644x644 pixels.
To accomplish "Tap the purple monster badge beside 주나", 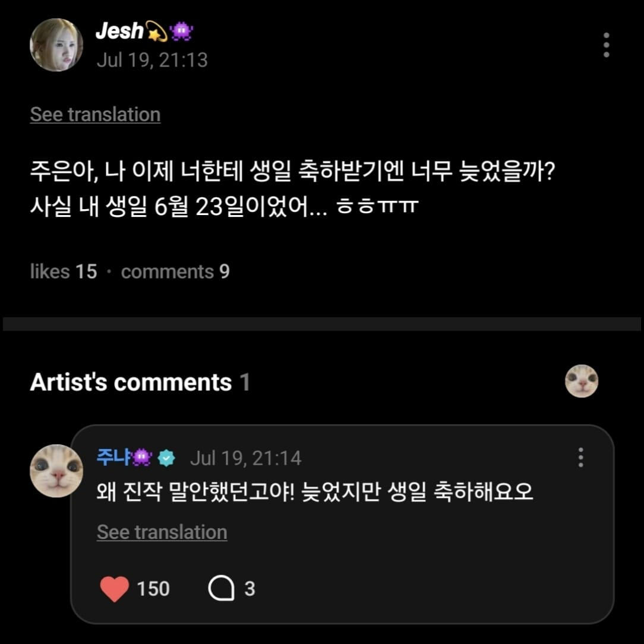I will [142, 457].
